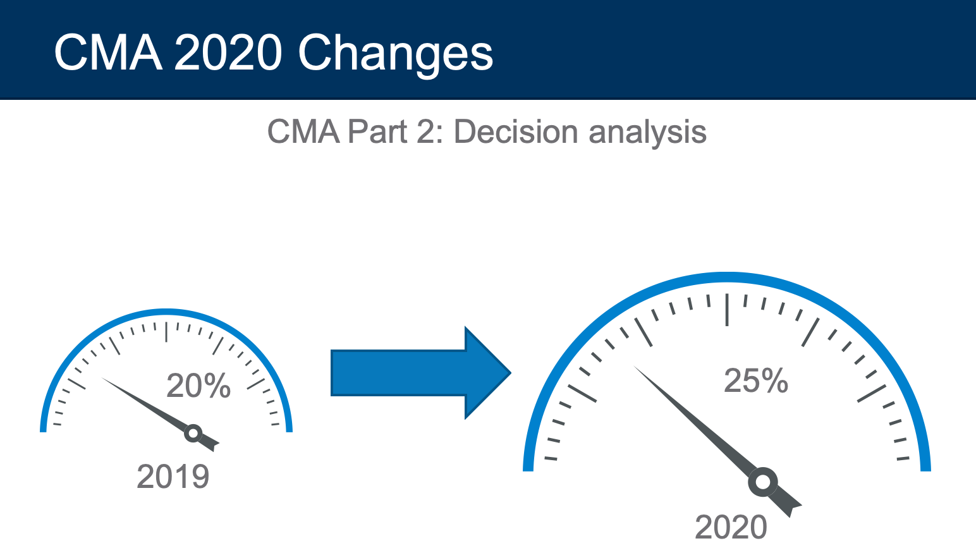Click the dark navy header banner
Image resolution: width=976 pixels, height=560 pixels.
pos(488,50)
